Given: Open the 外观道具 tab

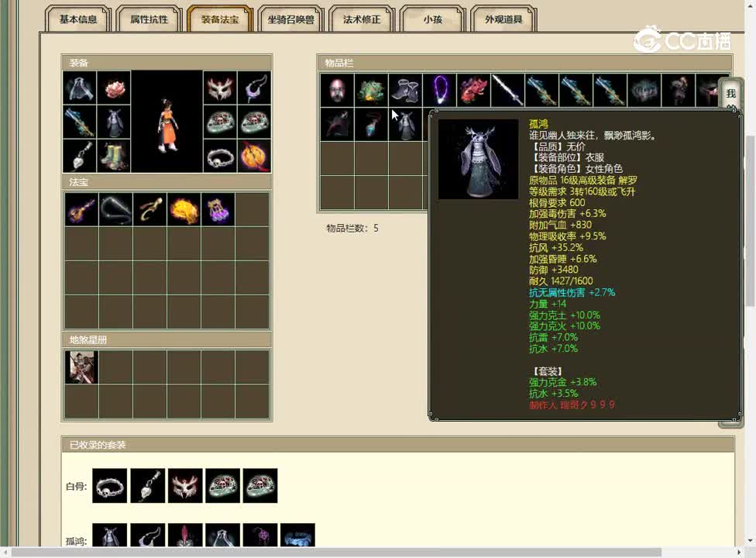Looking at the screenshot, I should click(x=505, y=21).
